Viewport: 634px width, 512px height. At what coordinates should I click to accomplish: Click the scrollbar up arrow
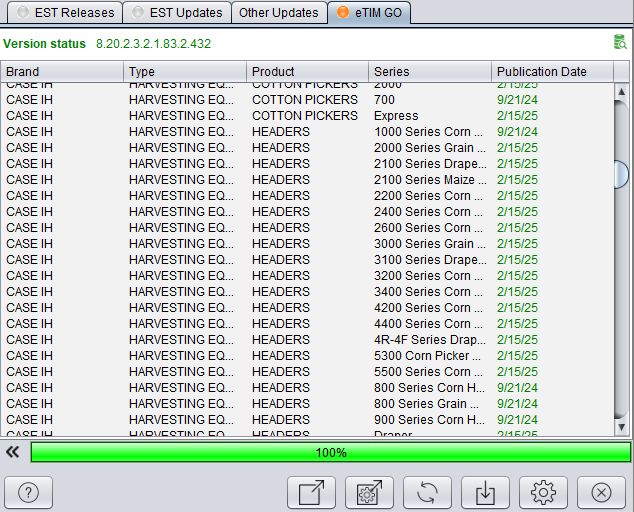(621, 91)
